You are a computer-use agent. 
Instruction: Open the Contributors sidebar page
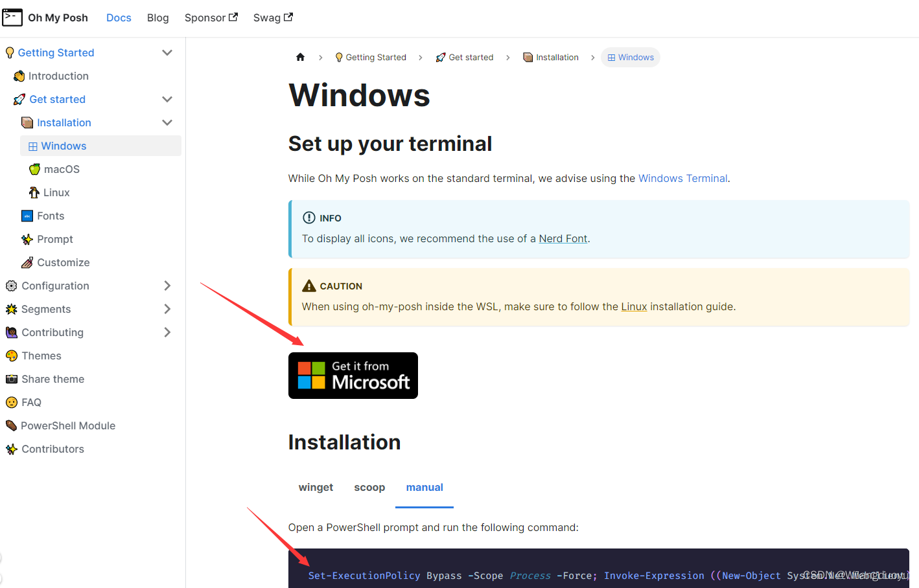click(53, 449)
